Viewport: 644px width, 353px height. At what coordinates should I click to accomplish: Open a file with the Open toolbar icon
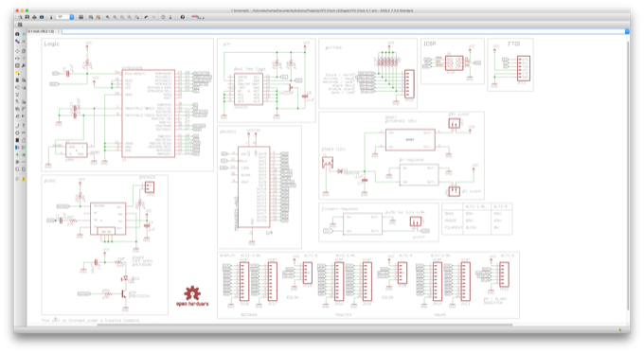21,17
